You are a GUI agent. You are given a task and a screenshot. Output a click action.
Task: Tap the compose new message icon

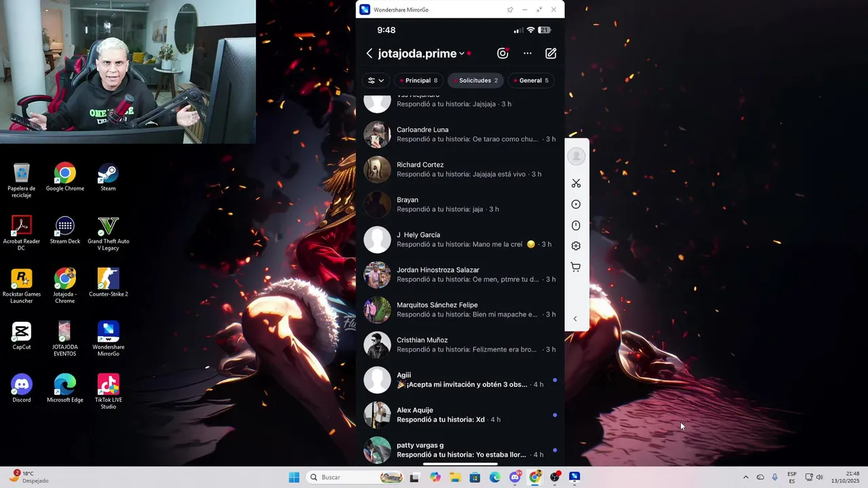551,54
